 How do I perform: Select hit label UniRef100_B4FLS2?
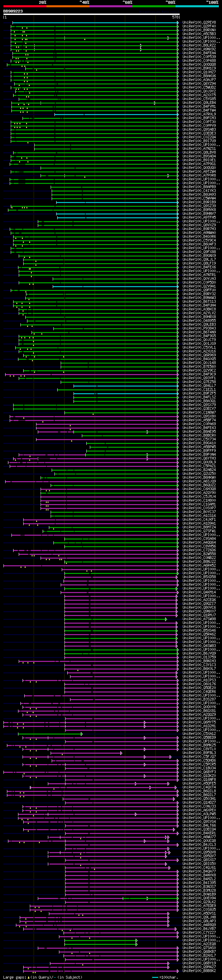click(x=199, y=397)
